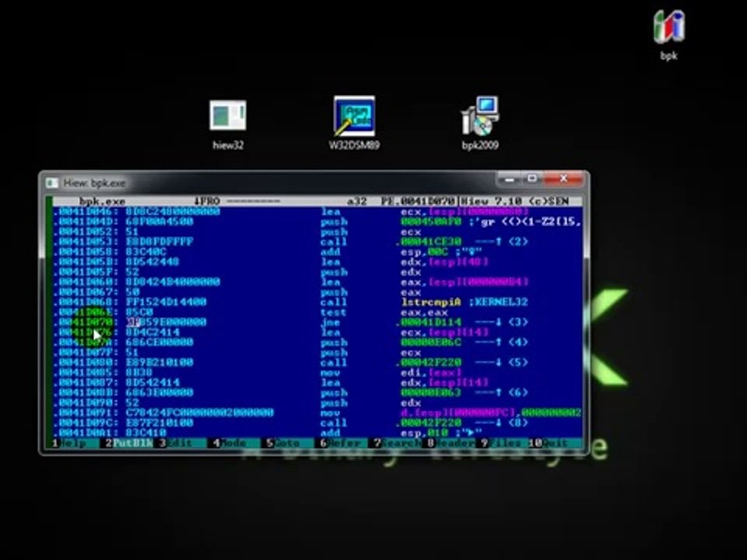Select 1 Help in the function bar

point(69,443)
